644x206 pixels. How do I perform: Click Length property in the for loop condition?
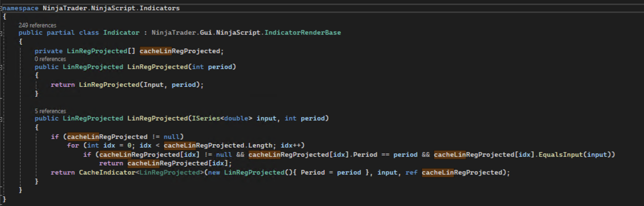(x=260, y=145)
